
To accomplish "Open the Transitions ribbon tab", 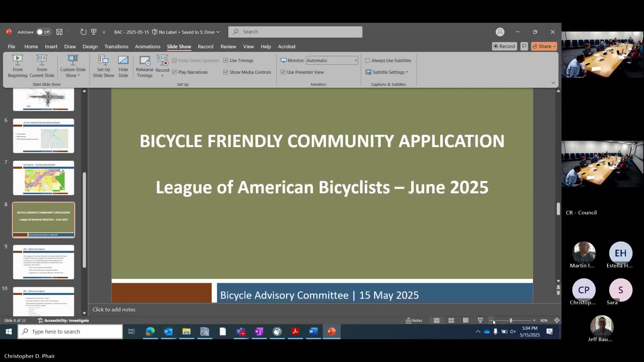I will pos(116,47).
